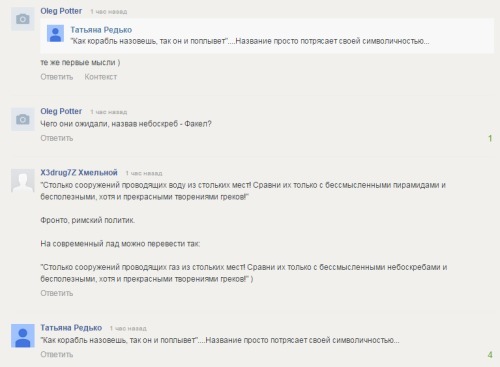Screen dimensions: 500x367
Task: Visit X3drug7Z Хмельной profile name
Action: tap(79, 173)
